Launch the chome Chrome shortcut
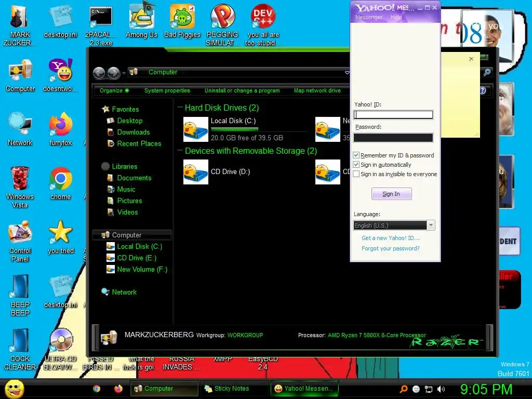 (x=60, y=183)
